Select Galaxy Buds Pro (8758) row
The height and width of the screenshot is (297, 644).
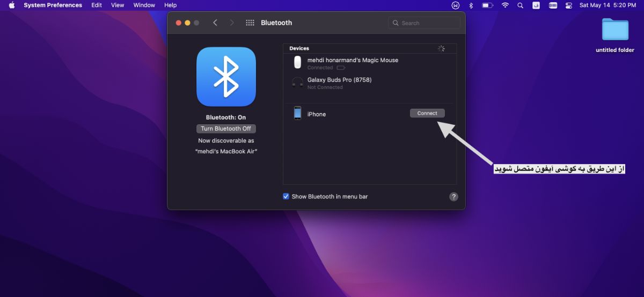(x=370, y=83)
